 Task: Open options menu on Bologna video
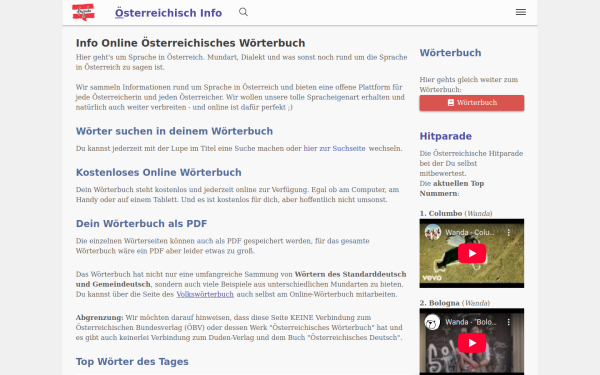coord(509,322)
